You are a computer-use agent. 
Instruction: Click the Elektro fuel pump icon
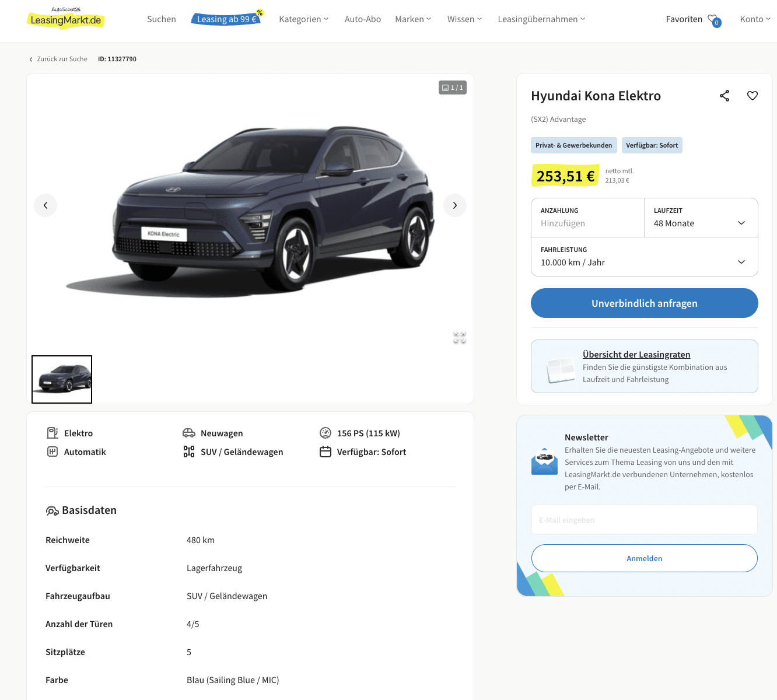pyautogui.click(x=52, y=433)
